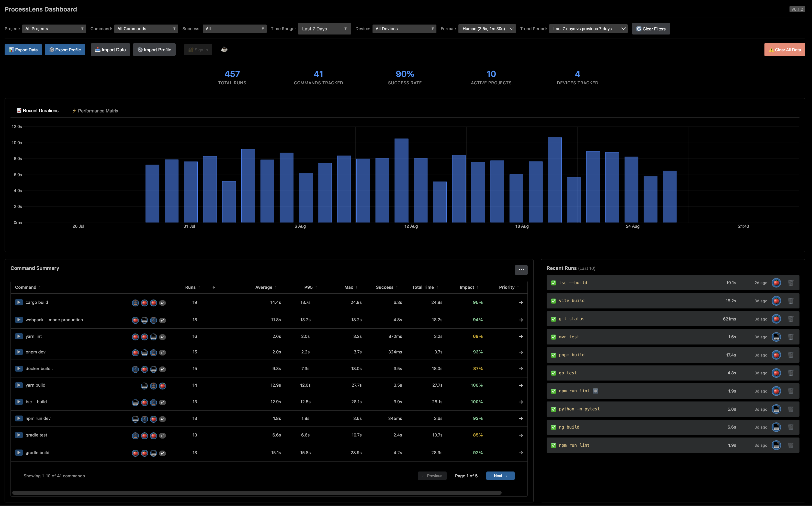Click the horizontal scrollbar under command table

257,493
